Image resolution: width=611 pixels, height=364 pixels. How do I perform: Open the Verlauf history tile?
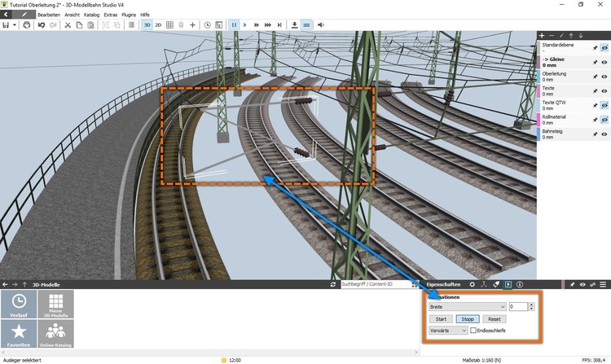(x=19, y=304)
